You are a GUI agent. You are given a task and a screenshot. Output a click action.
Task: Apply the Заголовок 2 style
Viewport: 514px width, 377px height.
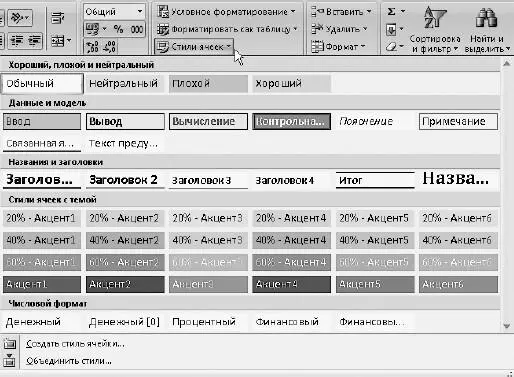click(125, 180)
